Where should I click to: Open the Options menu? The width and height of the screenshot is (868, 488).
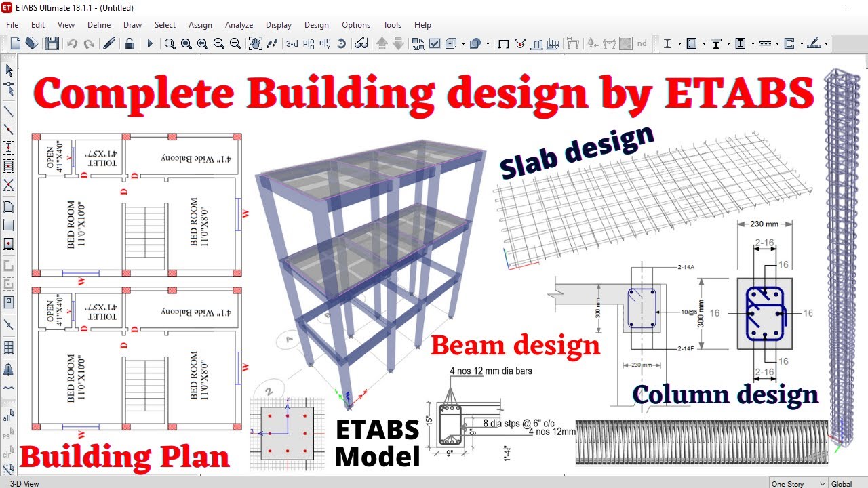(x=356, y=25)
